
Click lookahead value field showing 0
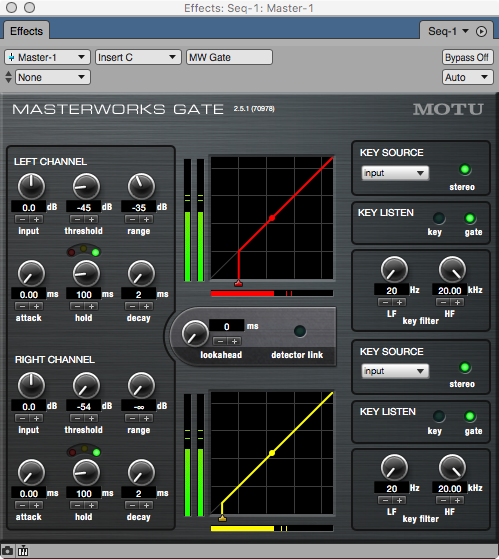pyautogui.click(x=227, y=326)
